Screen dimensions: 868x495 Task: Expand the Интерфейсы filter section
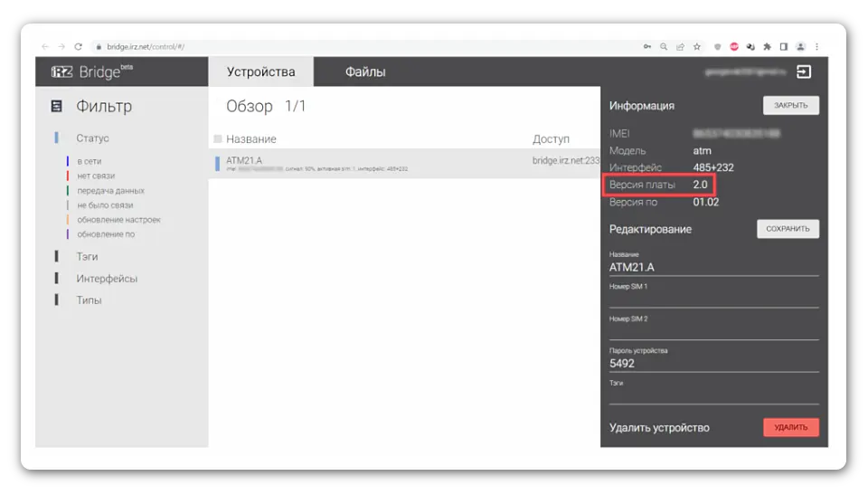(x=107, y=279)
